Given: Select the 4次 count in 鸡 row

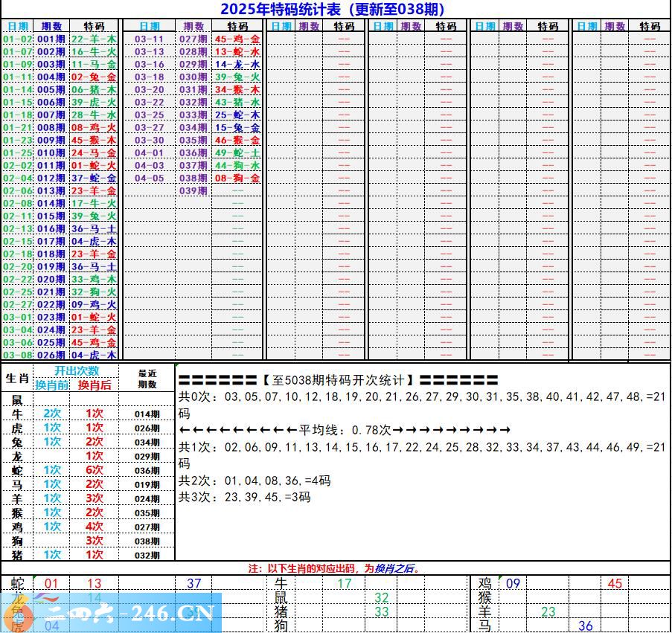Looking at the screenshot, I should coord(95,527).
